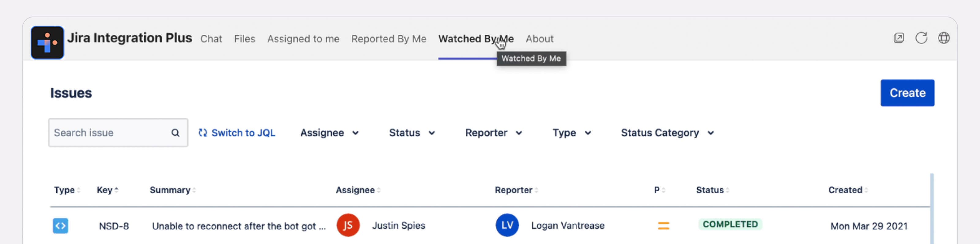Open the pop-out window icon

point(899,38)
